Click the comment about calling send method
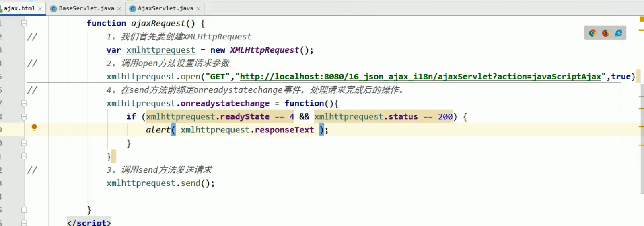Image resolution: width=644 pixels, height=226 pixels. coord(159,170)
